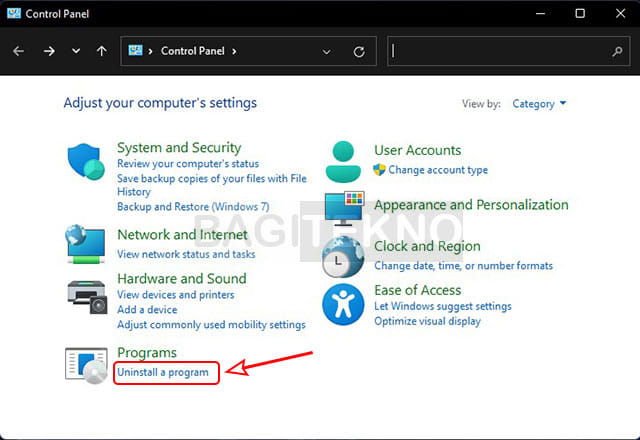
Task: Open the View by Category dropdown
Action: pyautogui.click(x=539, y=104)
